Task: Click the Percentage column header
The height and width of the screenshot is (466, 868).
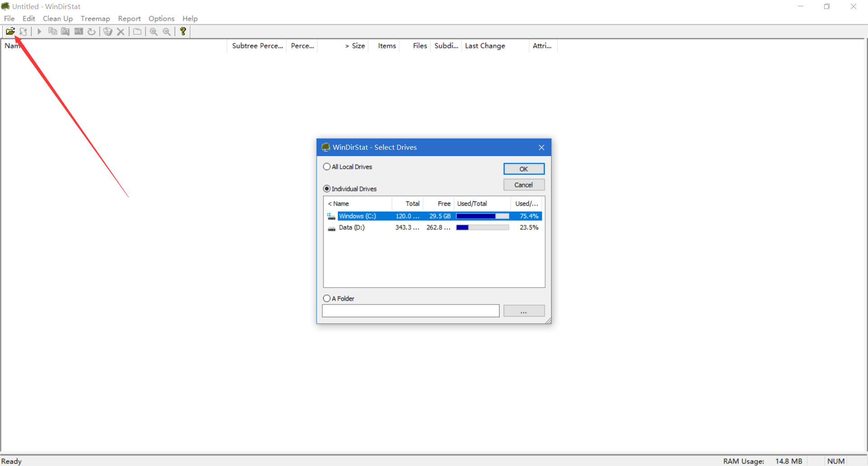Action: point(302,46)
